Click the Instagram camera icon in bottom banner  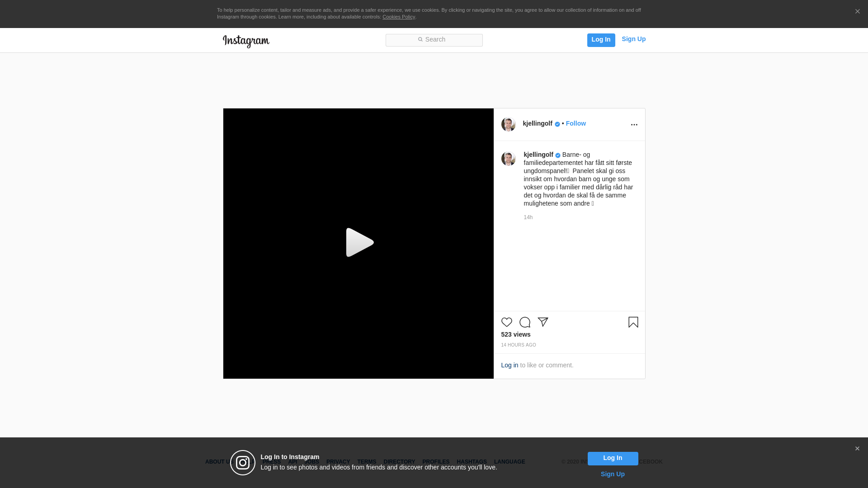click(x=243, y=463)
